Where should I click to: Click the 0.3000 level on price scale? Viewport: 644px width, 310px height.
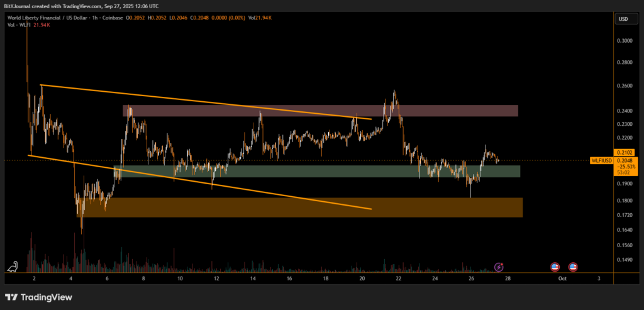(x=625, y=40)
